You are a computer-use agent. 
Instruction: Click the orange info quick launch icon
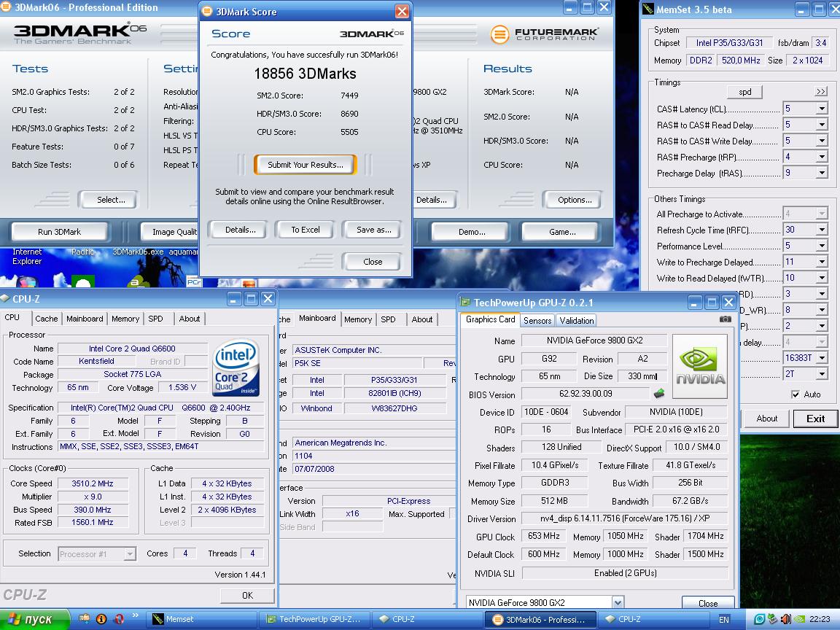(101, 619)
